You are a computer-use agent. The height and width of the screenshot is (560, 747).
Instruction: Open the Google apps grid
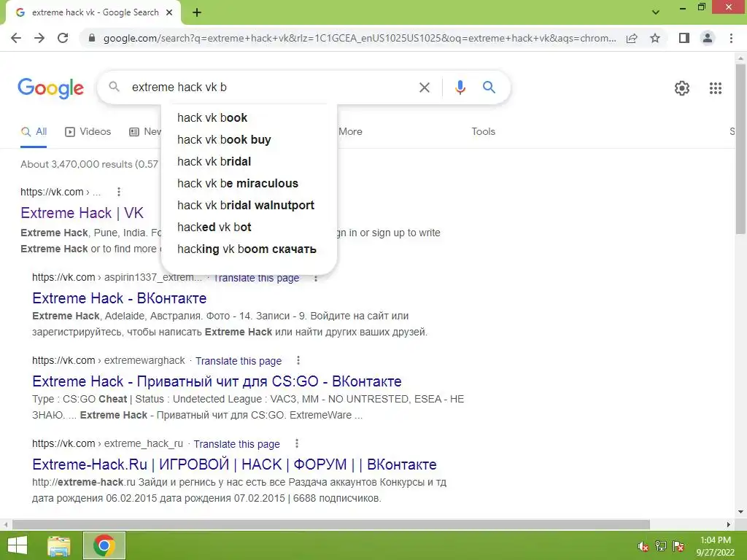click(715, 88)
